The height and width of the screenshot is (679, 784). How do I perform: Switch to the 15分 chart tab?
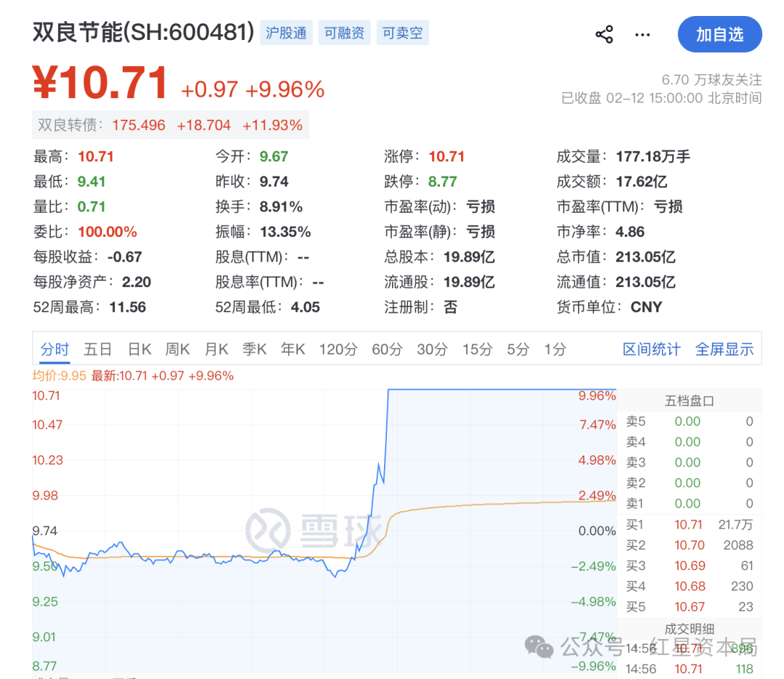477,349
